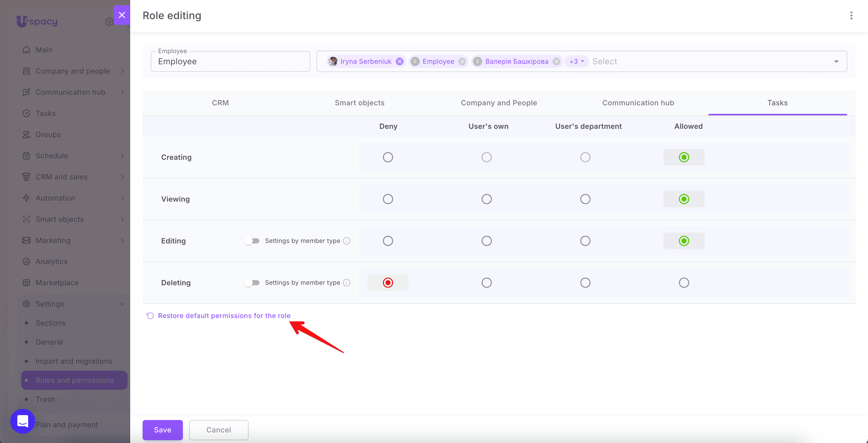Expand the +3 more members chip

(x=577, y=61)
